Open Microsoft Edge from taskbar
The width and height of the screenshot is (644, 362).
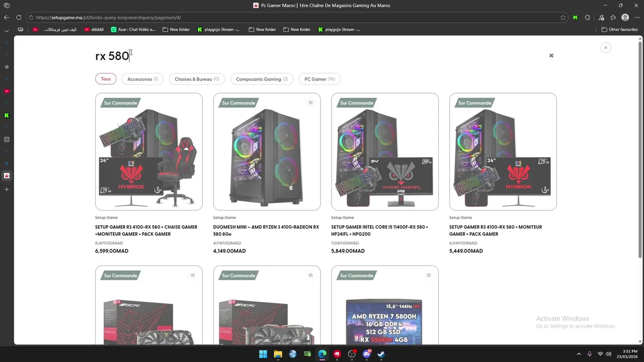tap(322, 354)
